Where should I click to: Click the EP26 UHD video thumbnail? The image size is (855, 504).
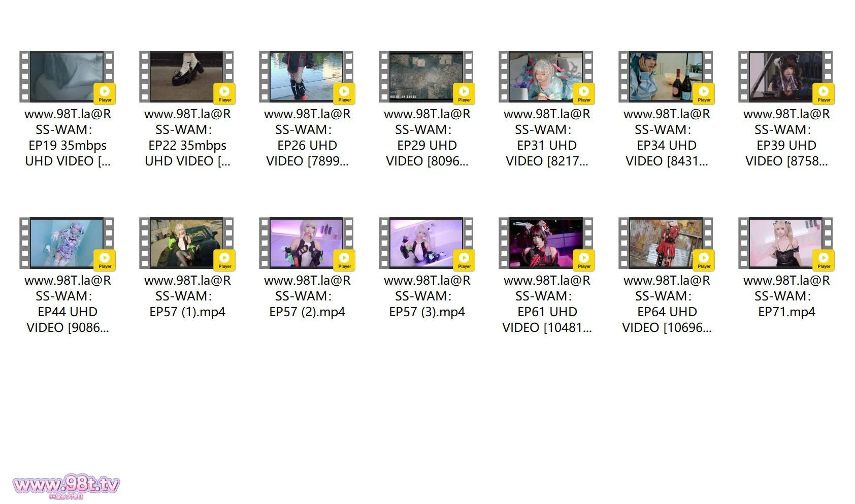click(307, 77)
